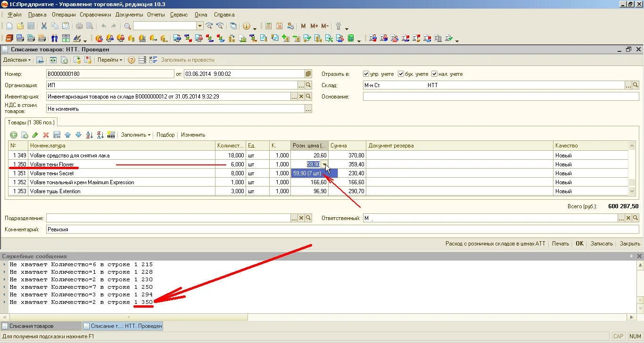Open НДС в стоим. товаров ellipsis button
Viewport: 644px width, 343px height.
[x=308, y=109]
